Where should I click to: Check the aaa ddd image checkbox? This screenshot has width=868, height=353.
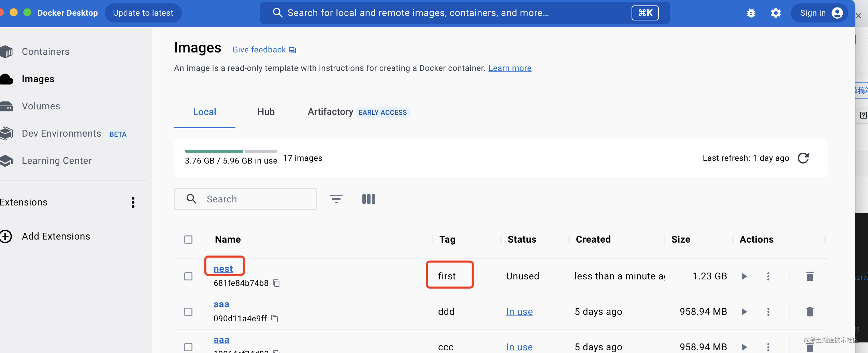click(x=188, y=311)
